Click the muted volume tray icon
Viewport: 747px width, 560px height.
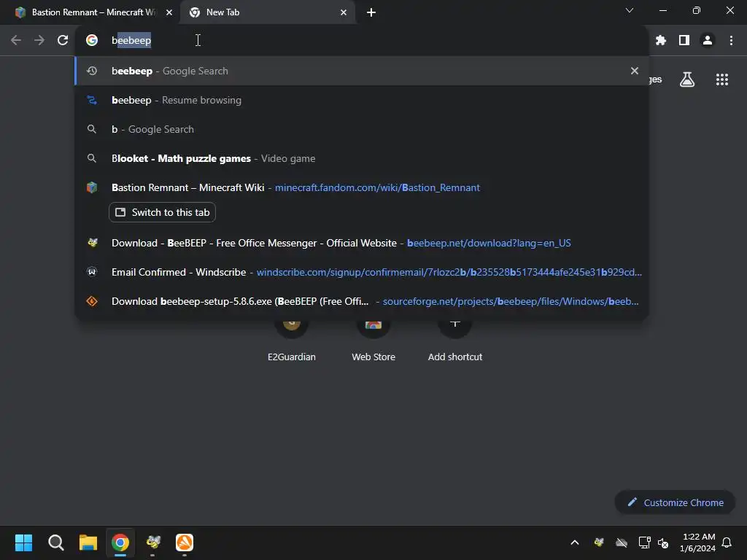[x=663, y=542]
